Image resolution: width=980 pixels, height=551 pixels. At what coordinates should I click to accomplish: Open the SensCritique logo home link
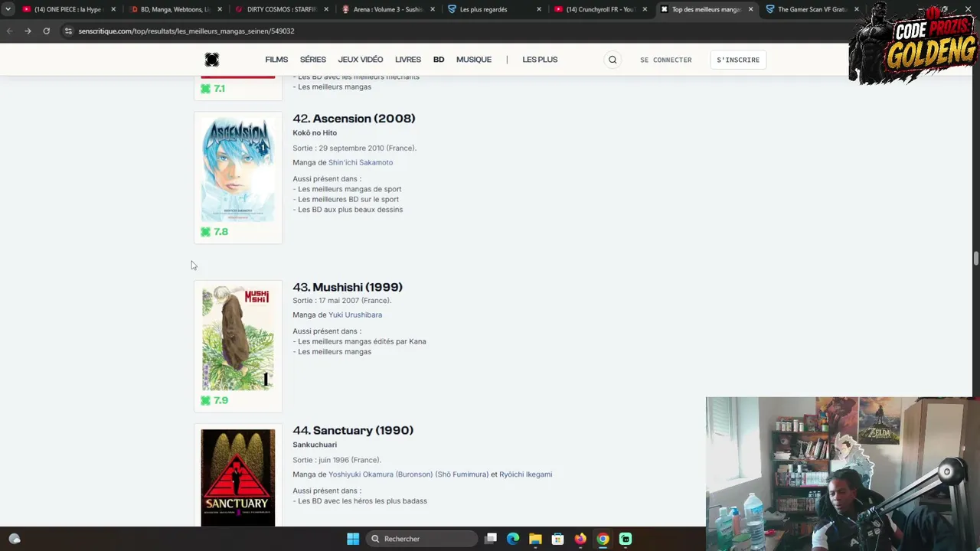point(212,60)
